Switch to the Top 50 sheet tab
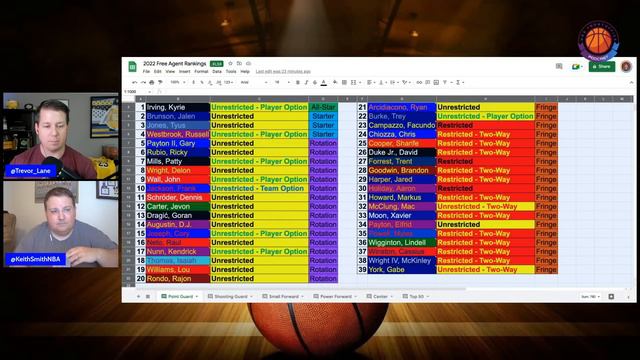 [416, 296]
